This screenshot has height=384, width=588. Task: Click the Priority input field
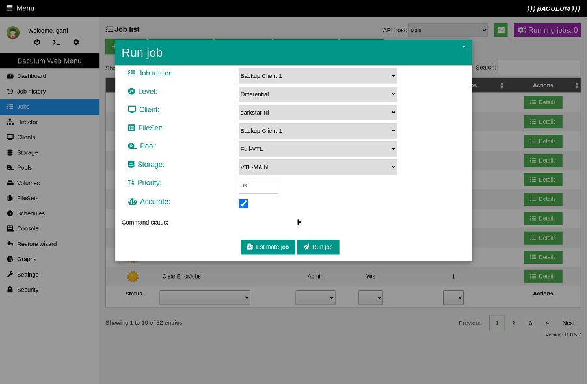[x=258, y=185]
